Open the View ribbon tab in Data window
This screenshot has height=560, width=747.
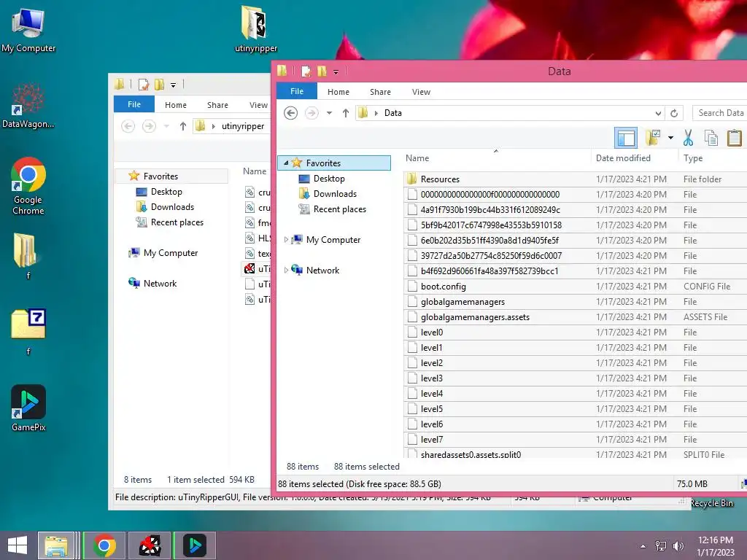tap(421, 92)
